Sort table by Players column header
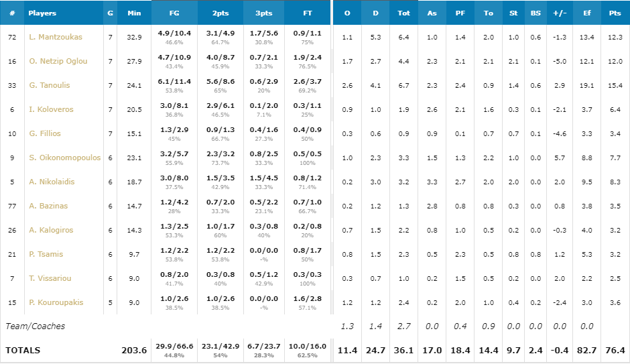The image size is (630, 364). (x=42, y=13)
